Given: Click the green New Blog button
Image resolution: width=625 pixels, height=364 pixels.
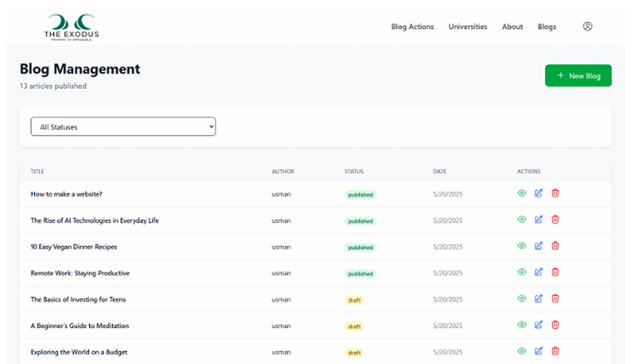Looking at the screenshot, I should (x=578, y=76).
